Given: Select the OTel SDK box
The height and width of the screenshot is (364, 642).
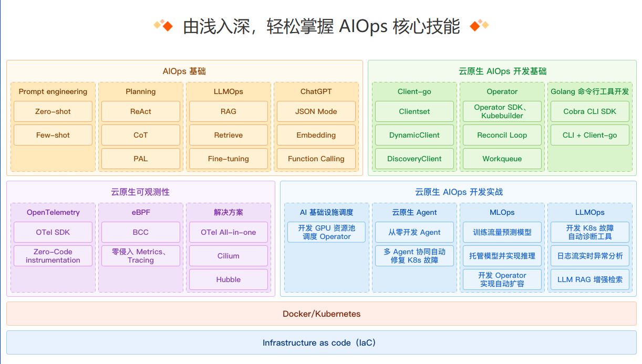Looking at the screenshot, I should tap(53, 232).
